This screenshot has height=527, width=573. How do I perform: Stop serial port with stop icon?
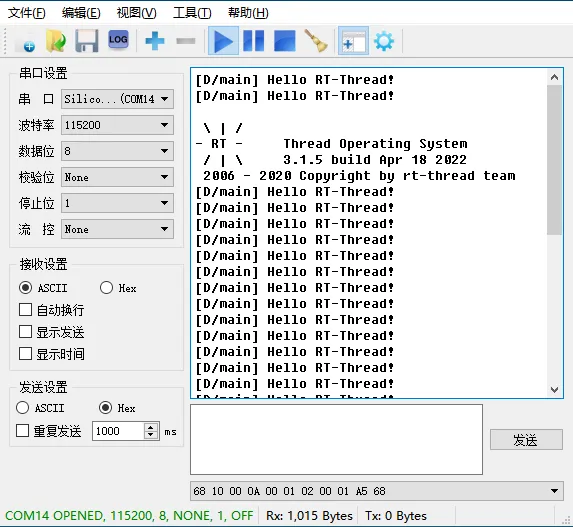284,41
